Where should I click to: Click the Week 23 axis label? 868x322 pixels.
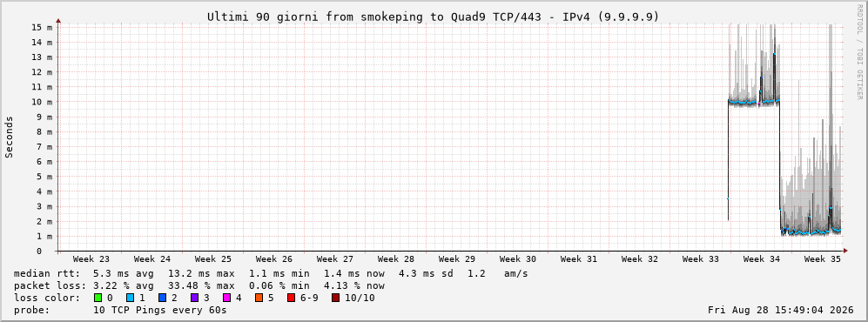point(91,259)
